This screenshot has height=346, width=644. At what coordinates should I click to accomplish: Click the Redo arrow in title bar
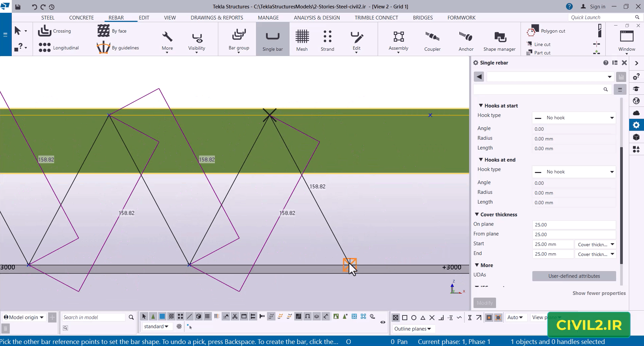(43, 7)
